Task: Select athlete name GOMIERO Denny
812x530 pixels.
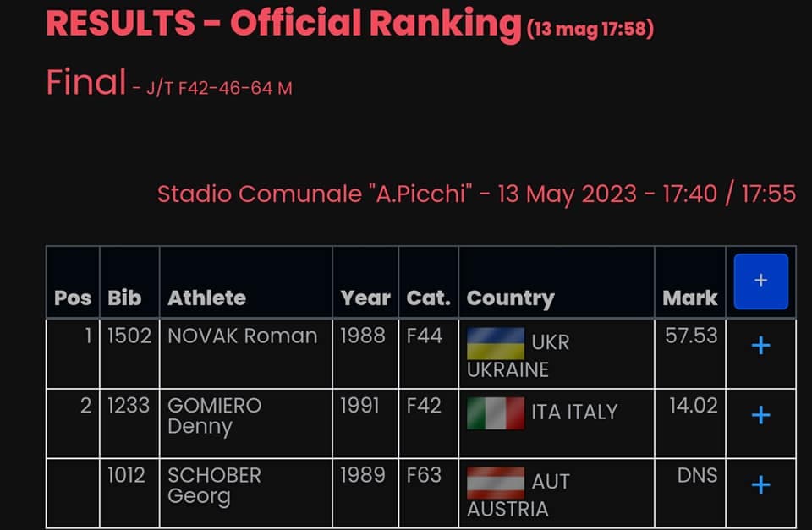Action: click(x=214, y=415)
